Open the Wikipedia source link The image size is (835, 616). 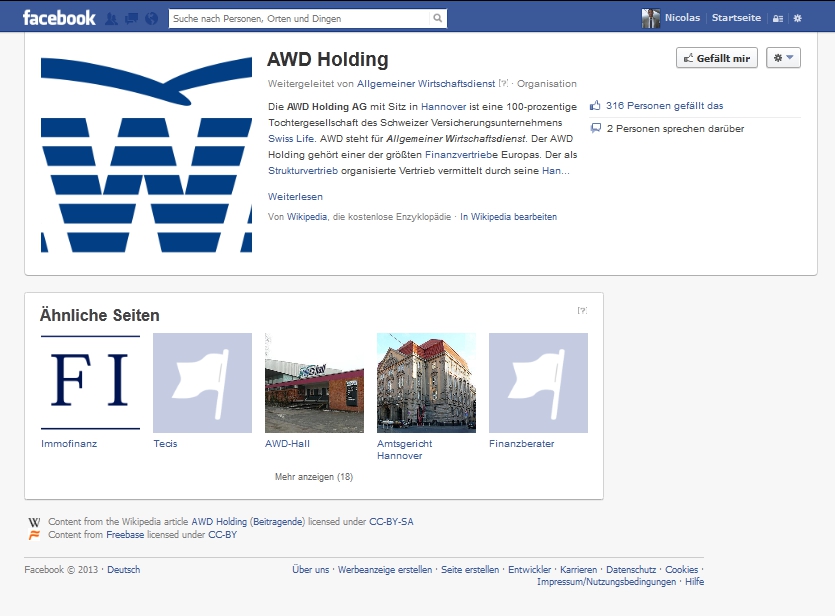(x=307, y=217)
